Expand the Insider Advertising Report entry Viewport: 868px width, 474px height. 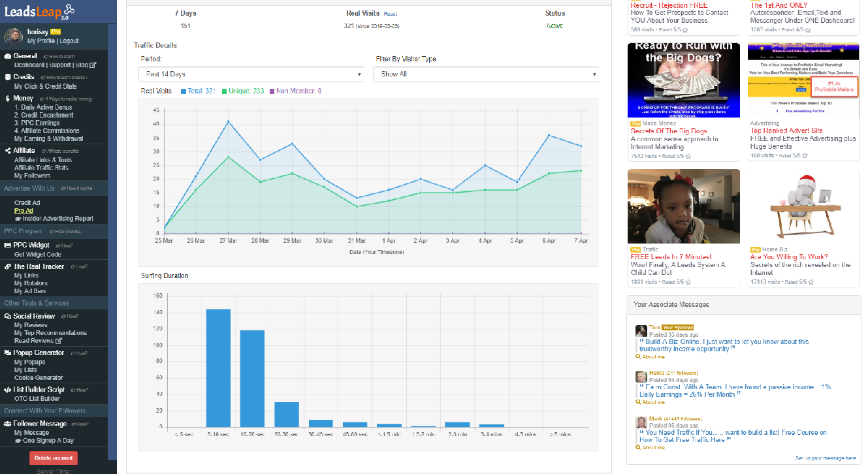click(x=52, y=219)
